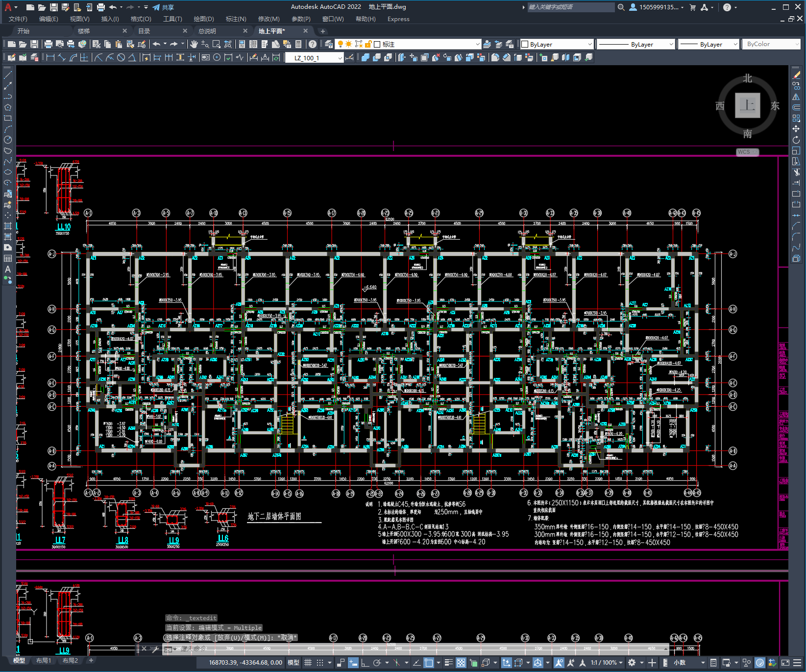Open the 文件(F) menu

coord(18,19)
